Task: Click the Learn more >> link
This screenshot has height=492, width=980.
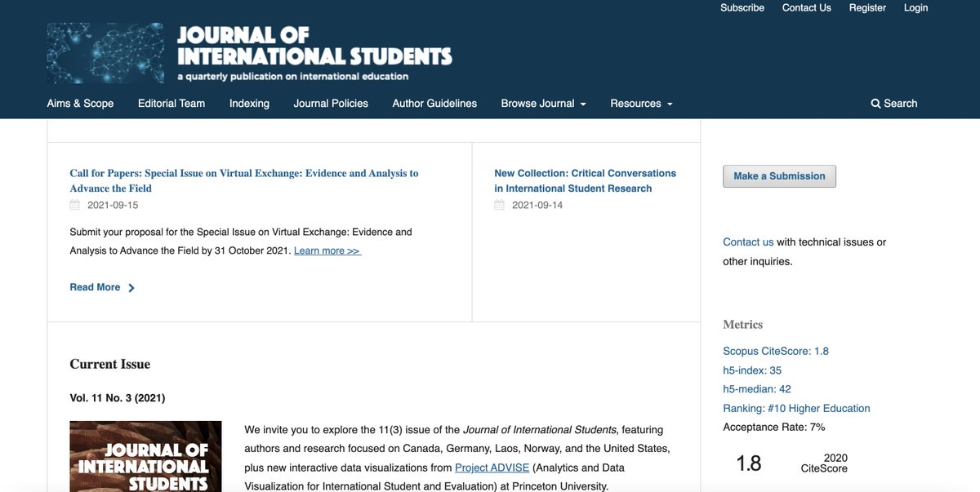Action: pos(327,250)
